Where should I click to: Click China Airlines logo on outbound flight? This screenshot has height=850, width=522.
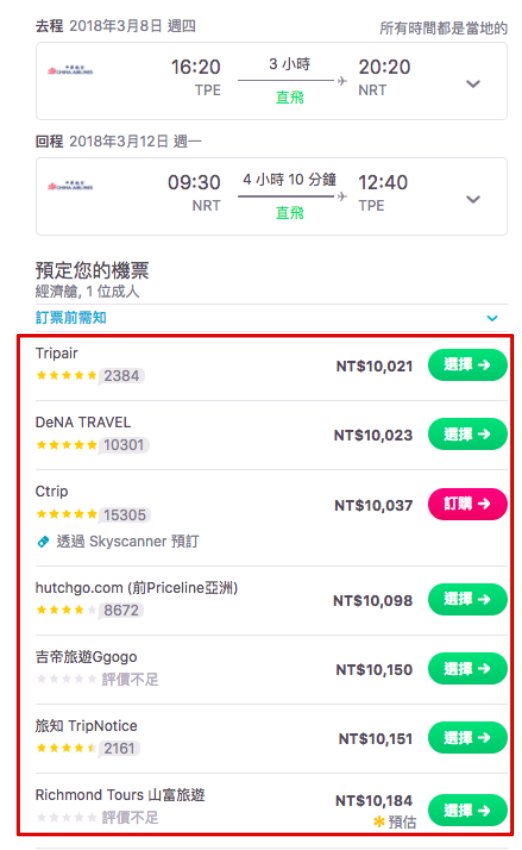click(70, 70)
